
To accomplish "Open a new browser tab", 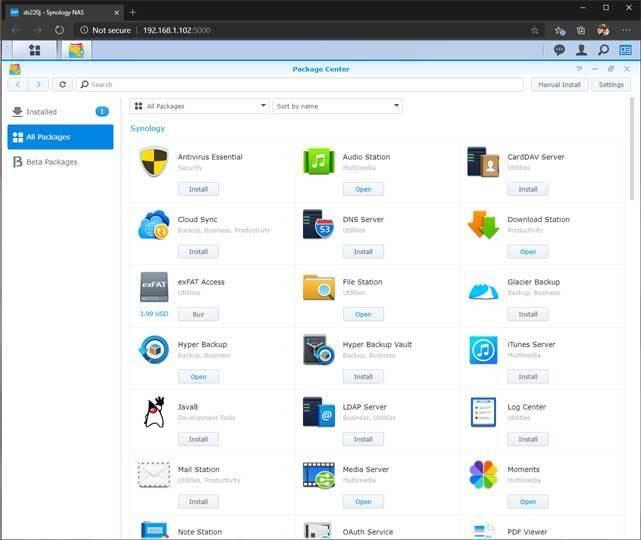I will (132, 12).
